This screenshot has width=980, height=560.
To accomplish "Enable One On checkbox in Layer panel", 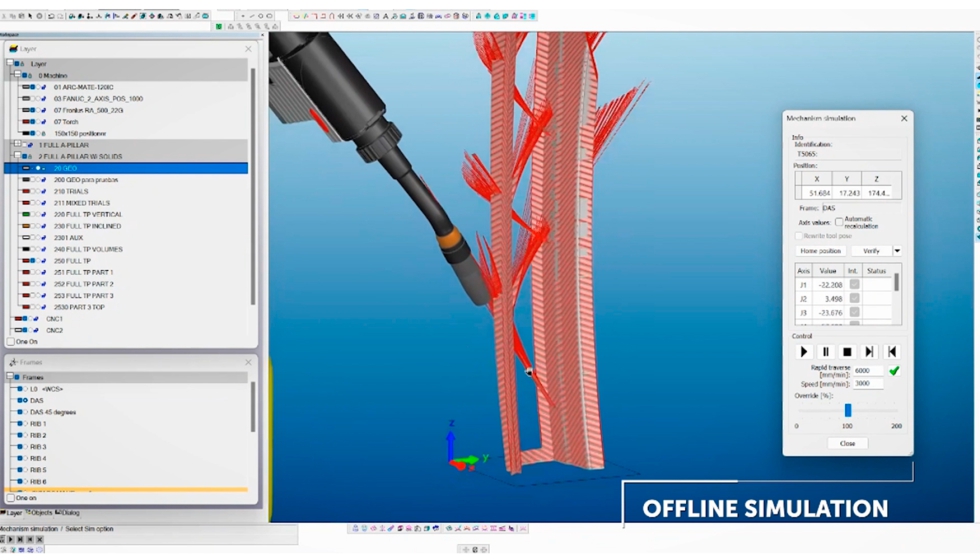I will tap(11, 342).
